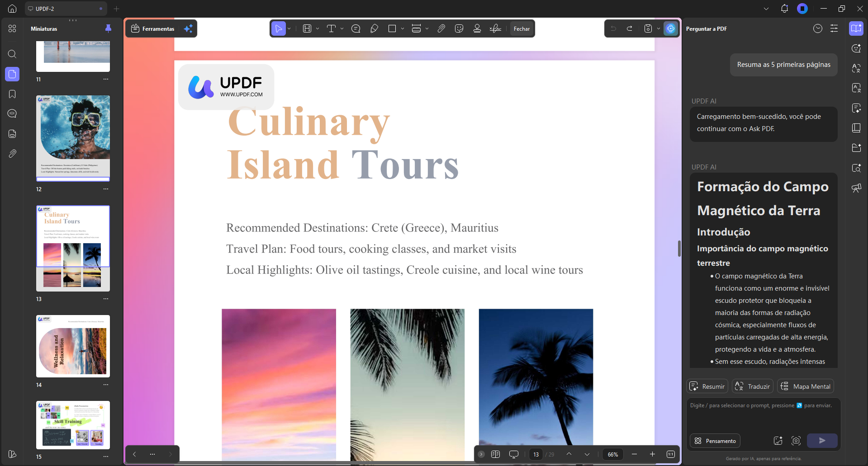Open the tab list dropdown in title bar

pos(766,9)
